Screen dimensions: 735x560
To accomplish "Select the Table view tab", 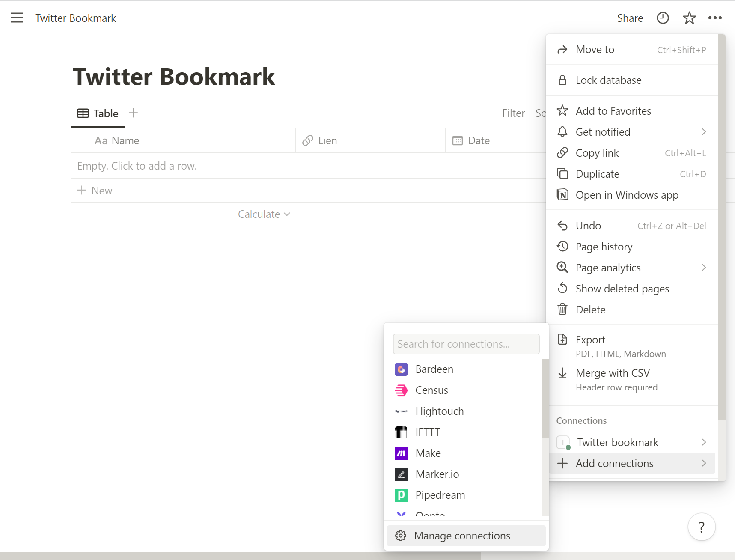I will pos(98,113).
